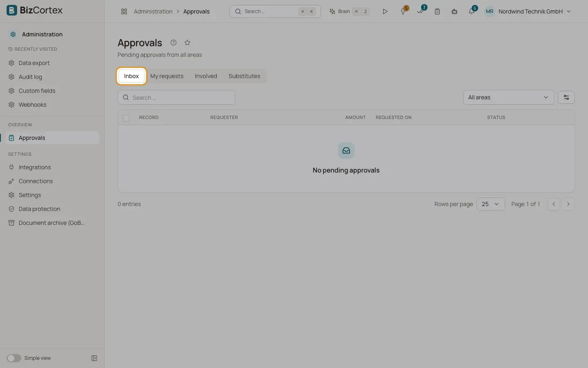Open the filter settings icon beside All areas
588x368 pixels.
566,97
